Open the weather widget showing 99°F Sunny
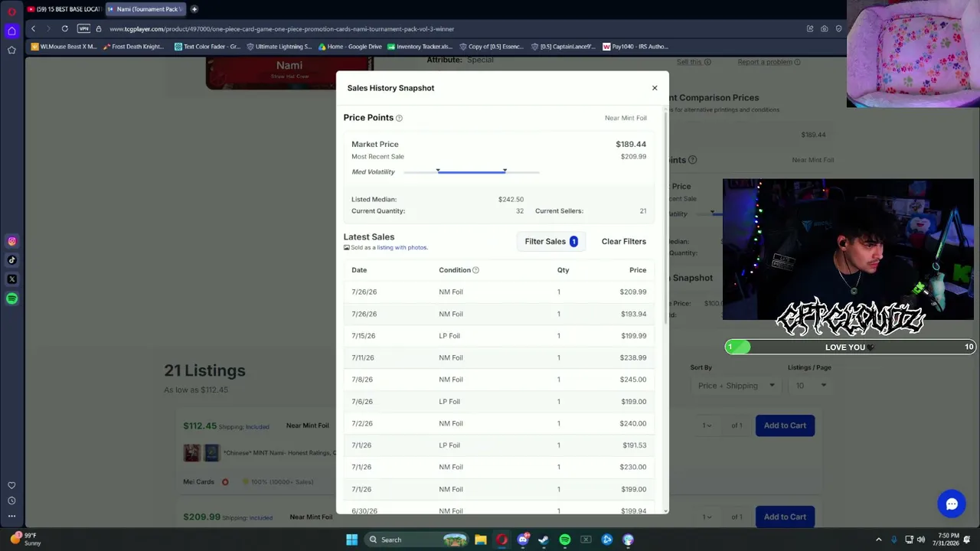Screen dimensions: 980x551 [x=23, y=540]
